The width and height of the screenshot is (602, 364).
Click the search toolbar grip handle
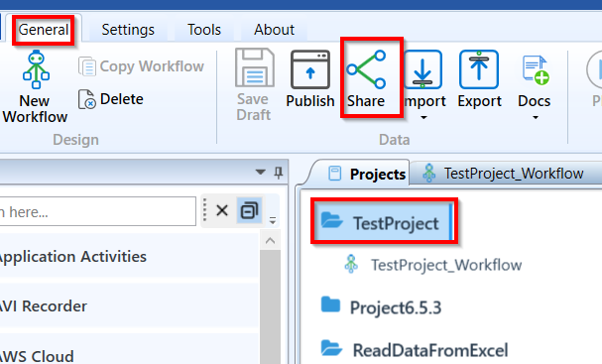point(204,210)
